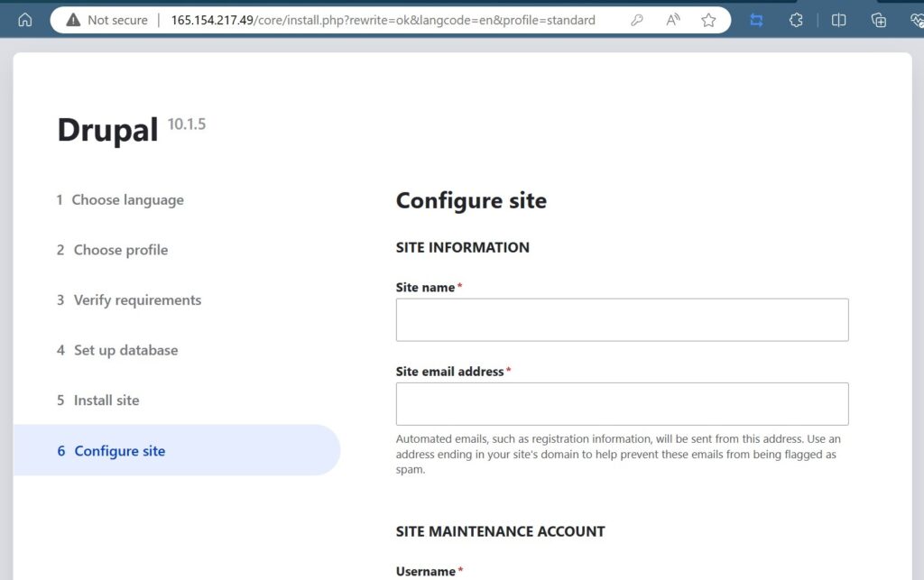Click the blue sync extension icon
Screen dimensions: 924x580
[x=756, y=19]
